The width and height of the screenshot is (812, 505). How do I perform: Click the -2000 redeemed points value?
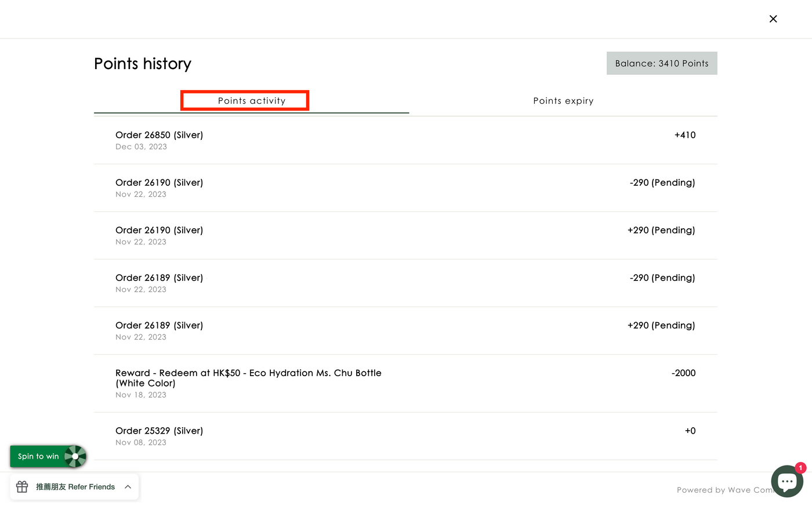click(x=683, y=373)
